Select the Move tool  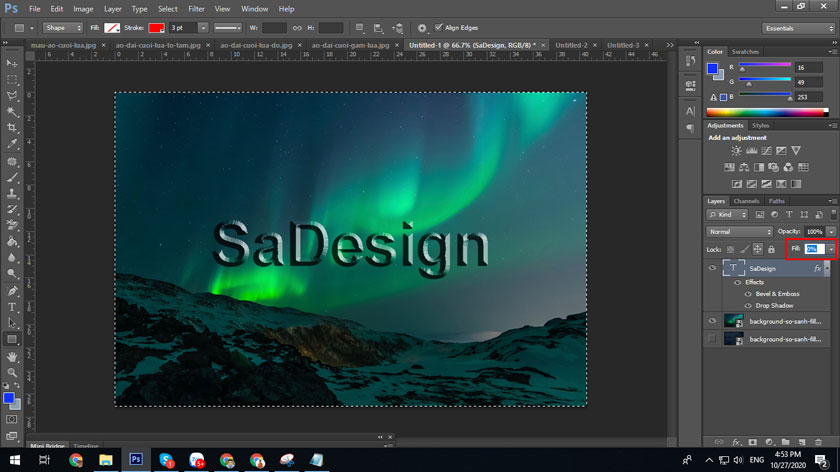click(12, 63)
